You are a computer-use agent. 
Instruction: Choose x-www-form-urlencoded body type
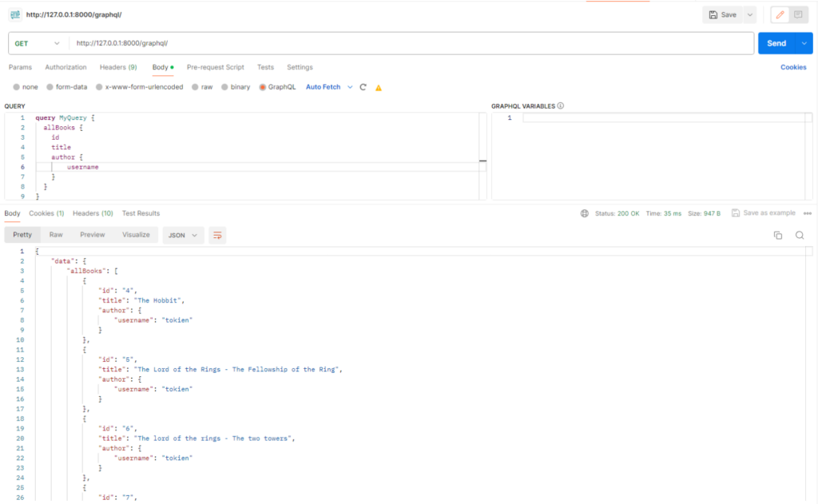(x=139, y=87)
